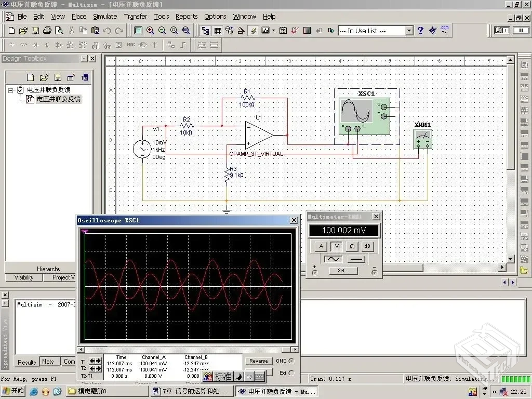The image size is (532, 399).
Task: Open the Simulate menu
Action: click(x=105, y=16)
